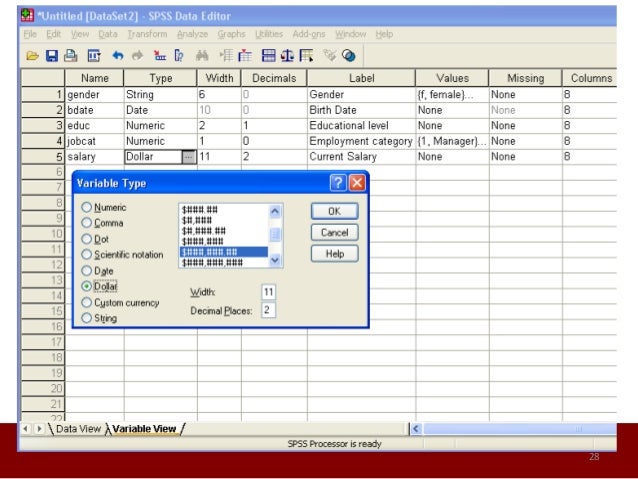Select the Numeric radio button
This screenshot has width=638, height=479.
(87, 207)
